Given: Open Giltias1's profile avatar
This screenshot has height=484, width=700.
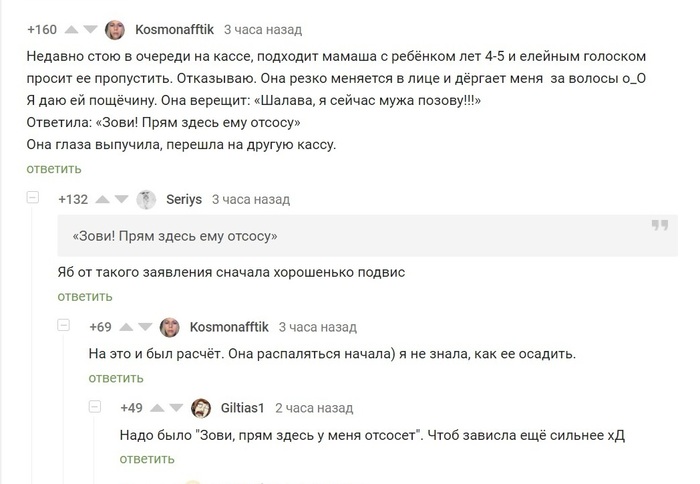Looking at the screenshot, I should 201,408.
